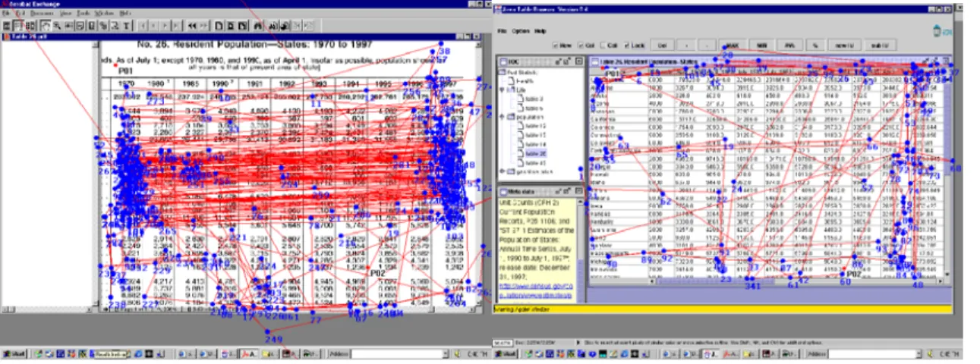Click Go Back double-arrow in Acrobat toolbar
Image resolution: width=980 pixels, height=364 pixels.
click(x=192, y=25)
